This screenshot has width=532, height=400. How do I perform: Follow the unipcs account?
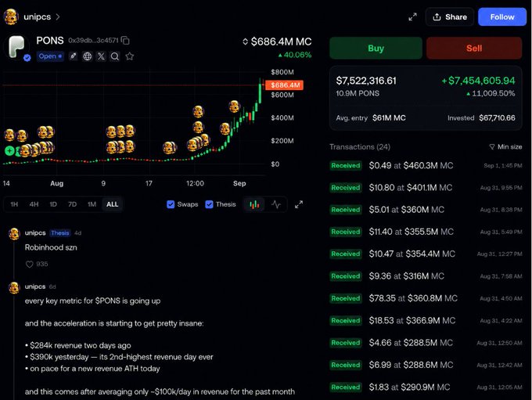[501, 16]
